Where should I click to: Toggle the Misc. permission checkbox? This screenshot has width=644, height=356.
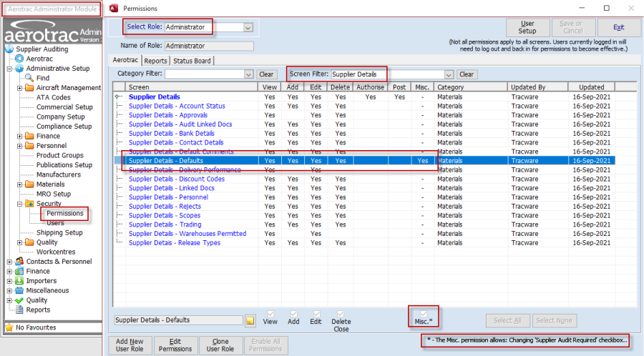[x=424, y=313]
